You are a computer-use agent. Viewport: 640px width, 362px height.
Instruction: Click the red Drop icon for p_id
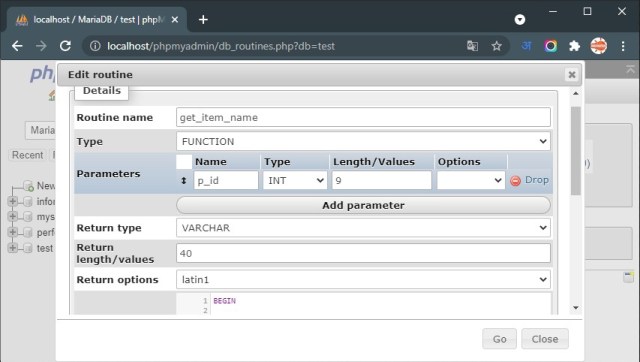(516, 180)
